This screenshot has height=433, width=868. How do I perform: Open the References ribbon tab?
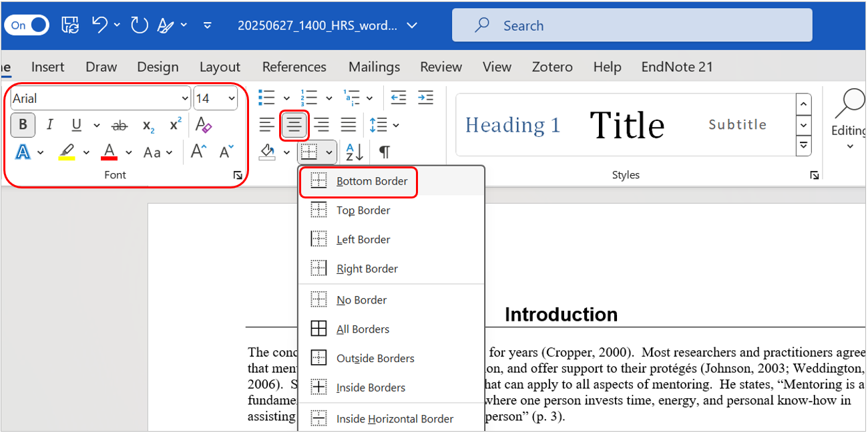coord(294,67)
